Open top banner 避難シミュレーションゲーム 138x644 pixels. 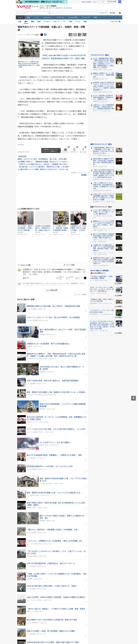[x=41, y=2]
